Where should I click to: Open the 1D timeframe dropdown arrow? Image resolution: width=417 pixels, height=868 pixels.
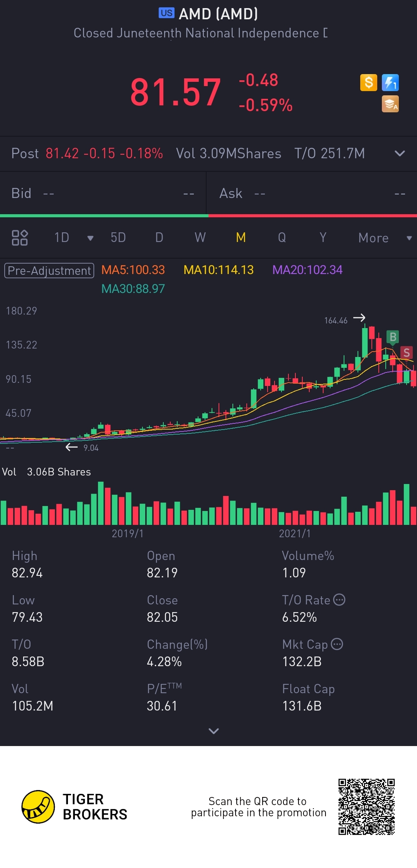pos(90,238)
